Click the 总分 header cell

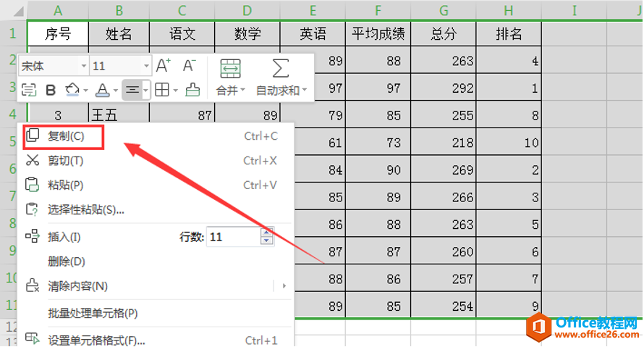coord(444,33)
